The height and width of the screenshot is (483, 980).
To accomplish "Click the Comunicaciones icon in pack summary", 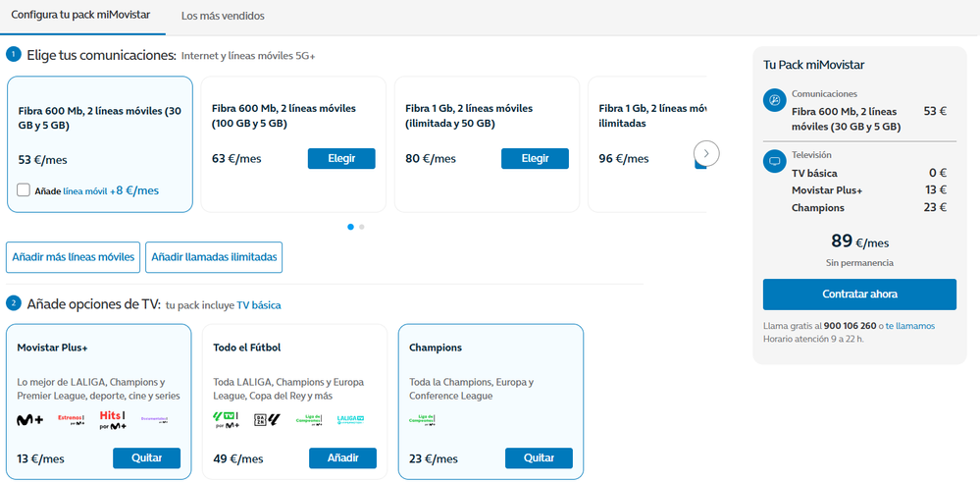I will coord(775,100).
